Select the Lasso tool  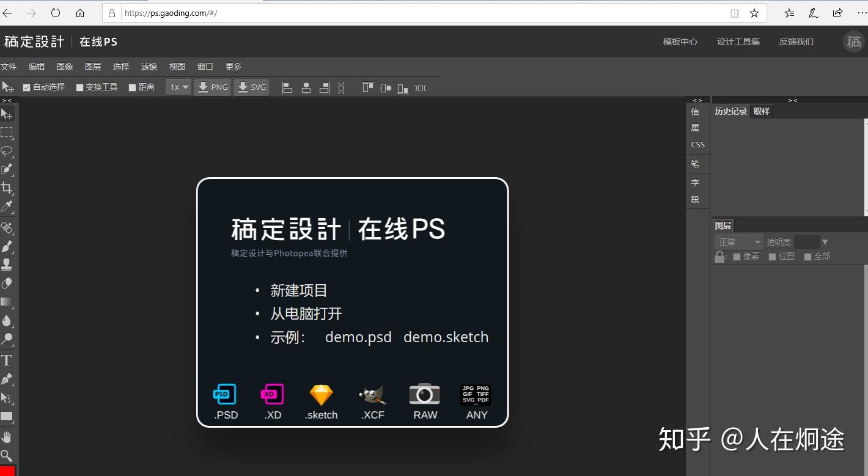7,151
